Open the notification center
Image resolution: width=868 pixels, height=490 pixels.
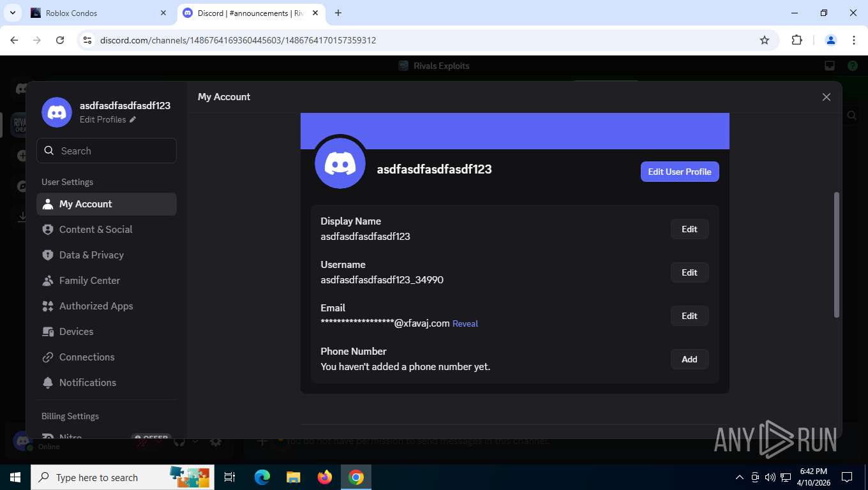[847, 477]
